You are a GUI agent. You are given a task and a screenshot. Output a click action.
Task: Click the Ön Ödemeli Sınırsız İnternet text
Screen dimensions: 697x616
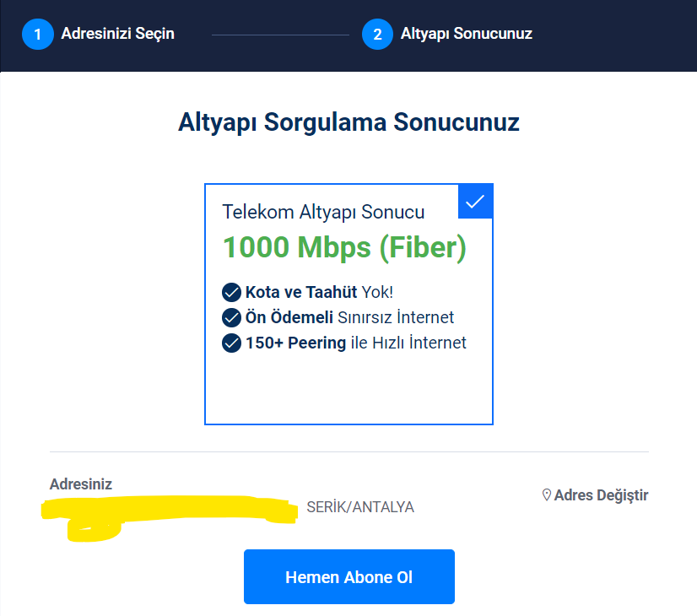click(x=349, y=318)
